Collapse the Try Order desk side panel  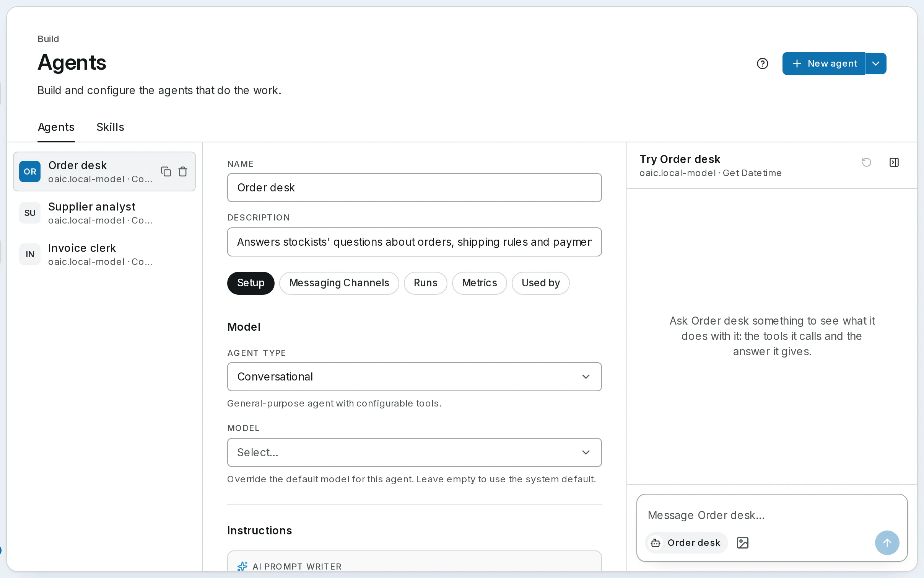pos(894,162)
